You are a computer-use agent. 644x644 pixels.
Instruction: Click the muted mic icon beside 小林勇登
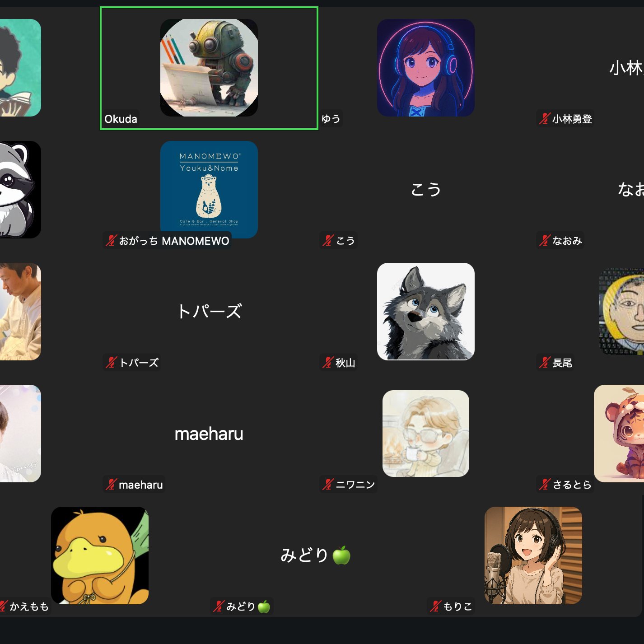(545, 119)
